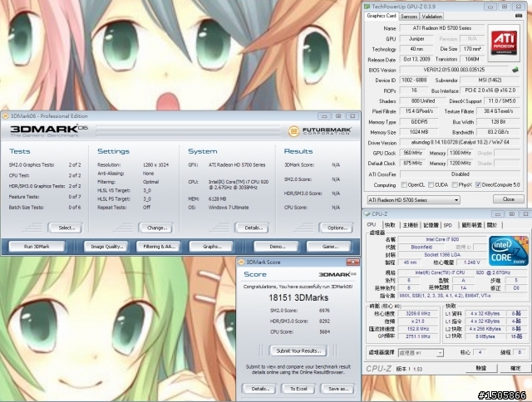Click the 3DMark06 progress bar
The image size is (532, 402).
pyautogui.click(x=189, y=131)
